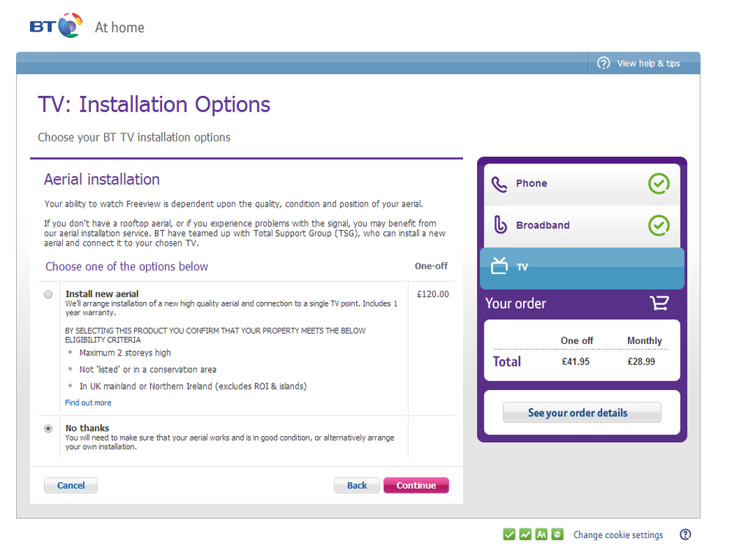Select the Install new aerial radio button
The width and height of the screenshot is (732, 560).
(x=48, y=294)
